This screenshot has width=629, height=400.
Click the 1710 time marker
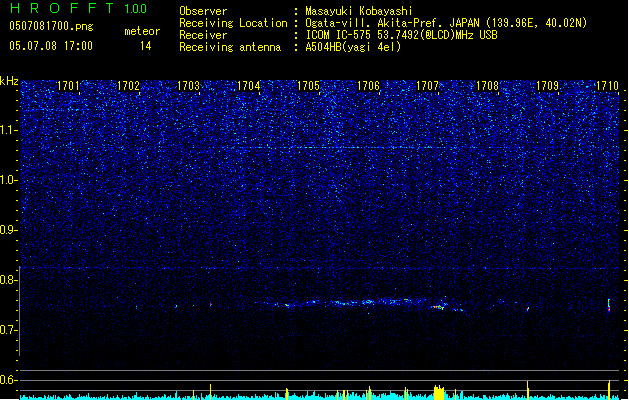[607, 86]
